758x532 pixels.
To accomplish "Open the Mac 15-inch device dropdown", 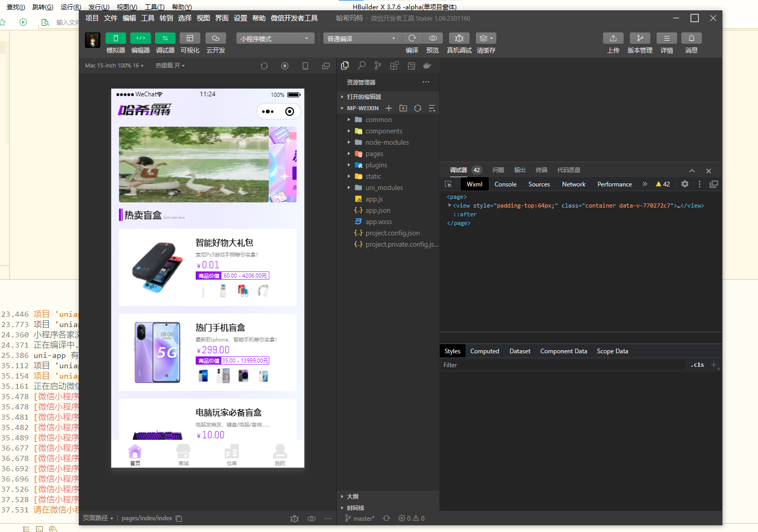I will (114, 65).
